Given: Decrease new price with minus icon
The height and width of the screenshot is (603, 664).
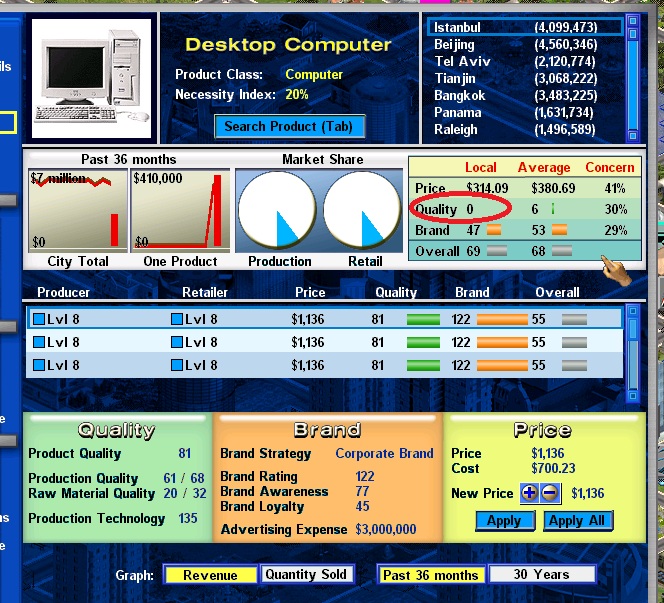Looking at the screenshot, I should [550, 493].
